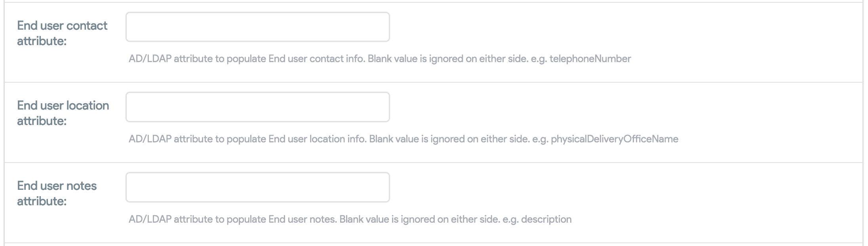868x246 pixels.
Task: Click the "End user notes attribute:" label
Action: (57, 193)
